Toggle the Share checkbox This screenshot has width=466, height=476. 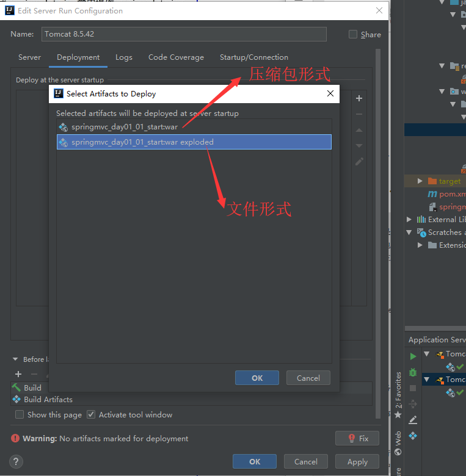(x=352, y=34)
